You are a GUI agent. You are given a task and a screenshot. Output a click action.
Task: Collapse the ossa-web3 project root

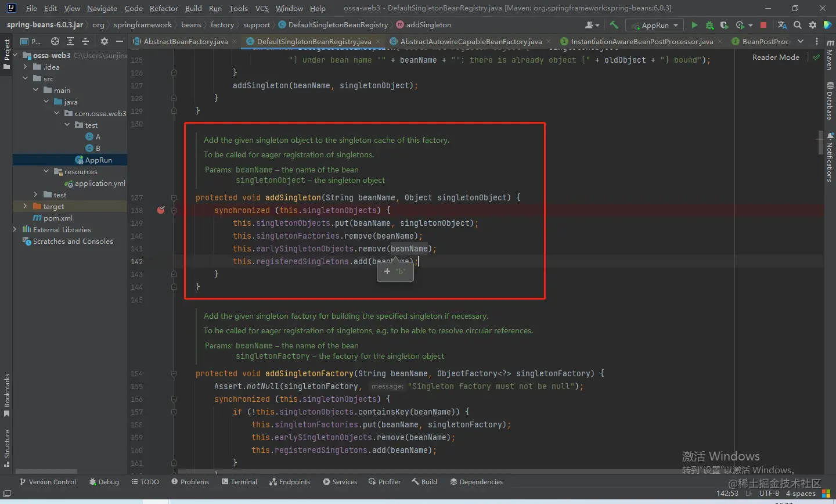pos(16,55)
